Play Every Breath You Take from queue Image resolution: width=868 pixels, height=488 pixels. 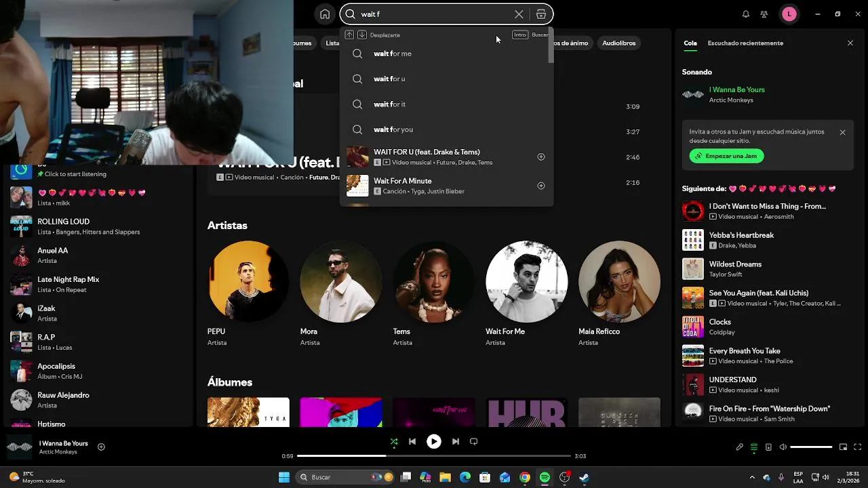[x=768, y=356]
